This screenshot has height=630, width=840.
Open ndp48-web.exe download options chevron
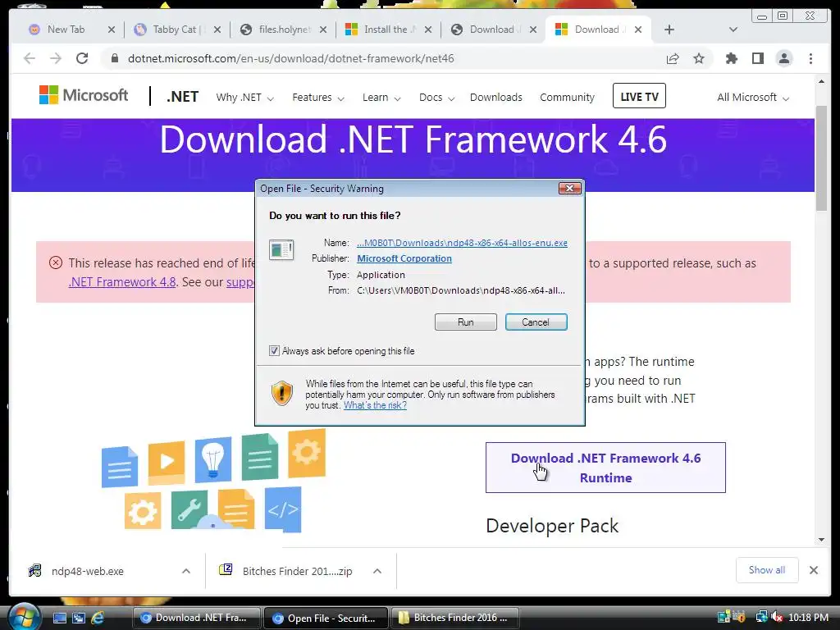(186, 571)
